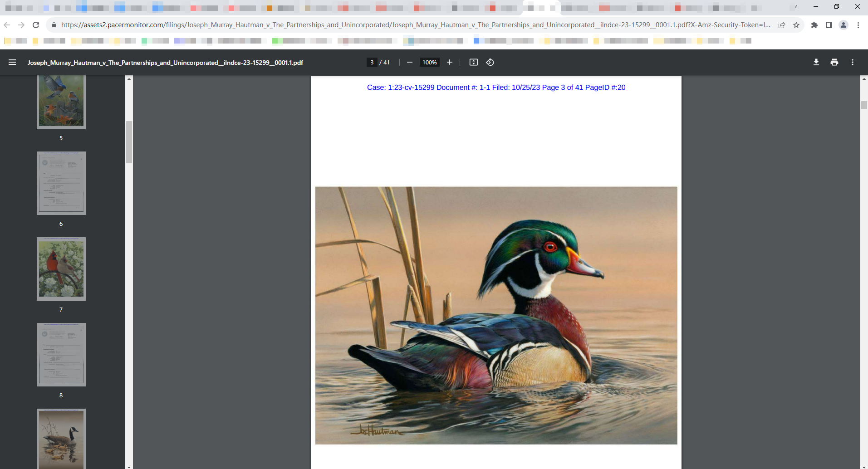868x469 pixels.
Task: Click the zoom in plus button
Action: coord(450,63)
